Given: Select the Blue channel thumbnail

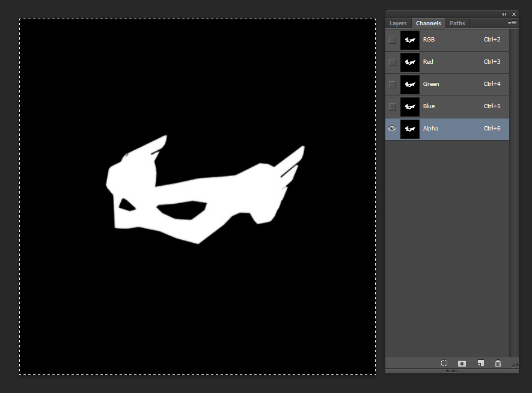Looking at the screenshot, I should click(410, 107).
